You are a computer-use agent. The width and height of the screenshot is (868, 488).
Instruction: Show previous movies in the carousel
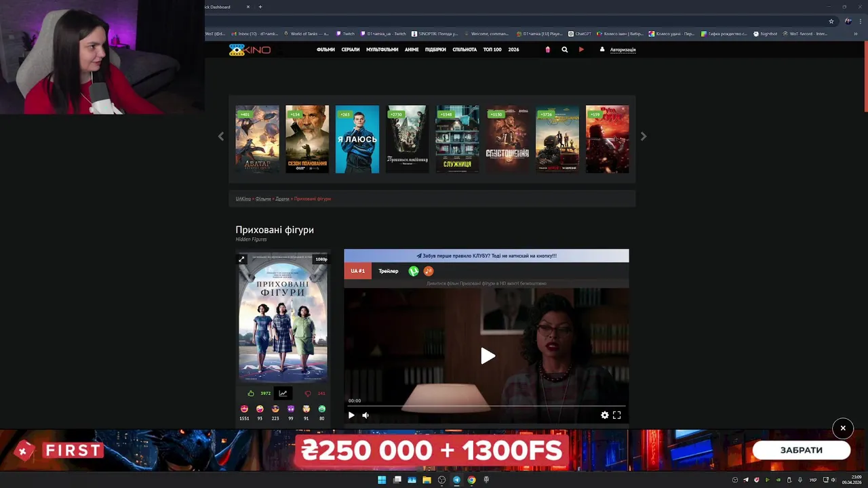[x=220, y=136]
